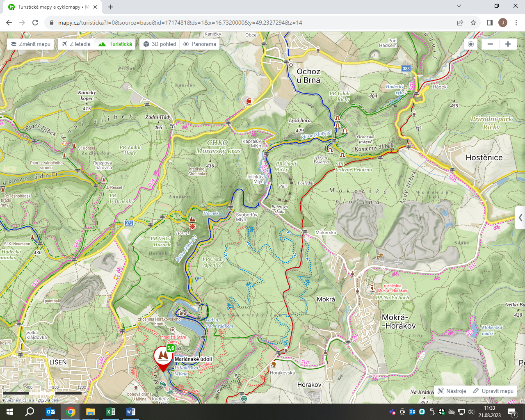
Task: Click the Upravit mapu button
Action: (x=493, y=391)
